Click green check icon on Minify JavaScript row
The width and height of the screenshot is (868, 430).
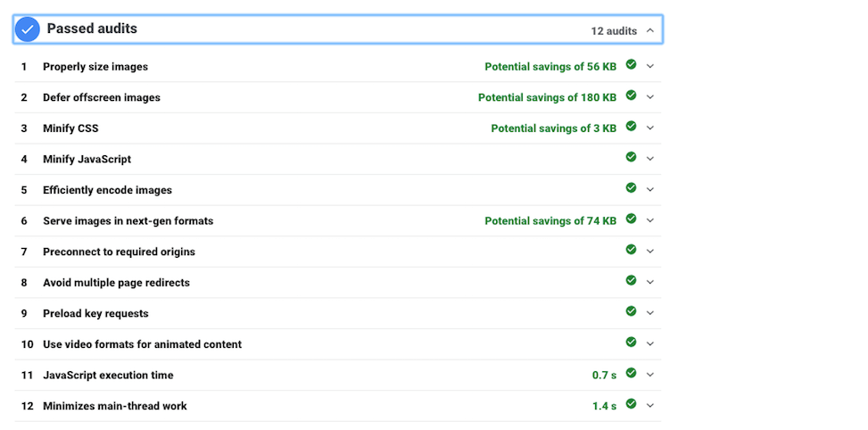pyautogui.click(x=631, y=157)
